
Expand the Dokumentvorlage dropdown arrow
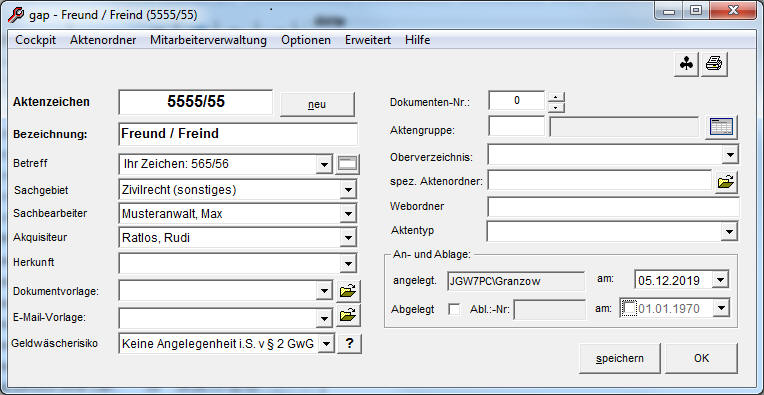(x=324, y=291)
